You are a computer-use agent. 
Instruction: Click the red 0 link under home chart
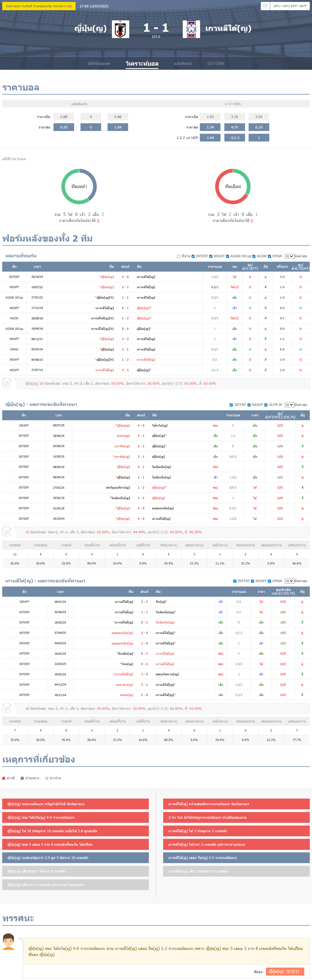98,221
